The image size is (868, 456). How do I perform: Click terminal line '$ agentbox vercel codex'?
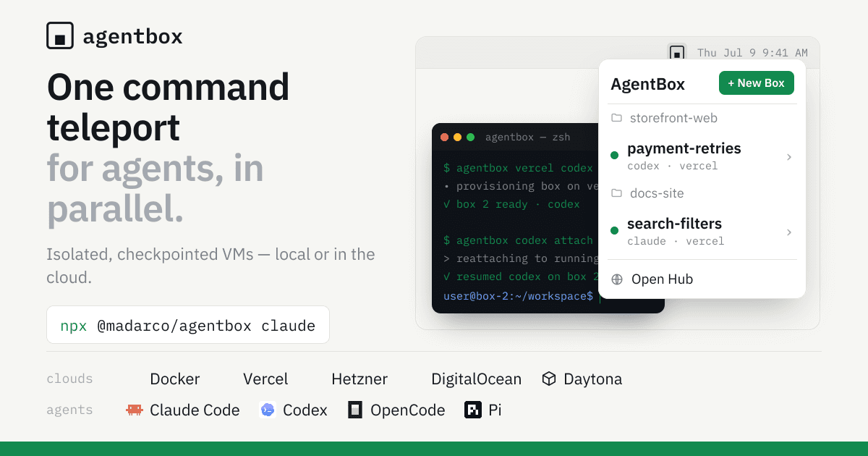[518, 168]
